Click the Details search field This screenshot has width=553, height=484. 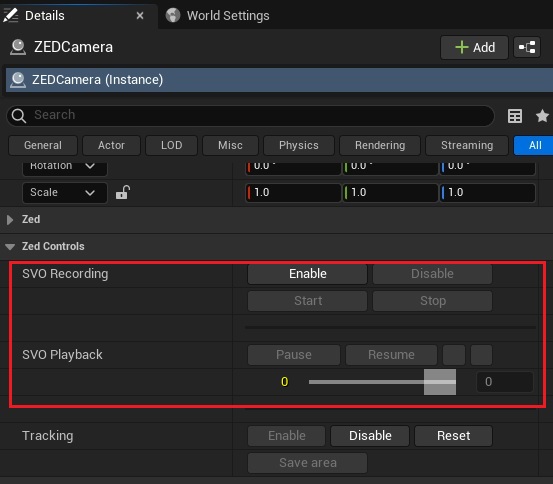[250, 115]
